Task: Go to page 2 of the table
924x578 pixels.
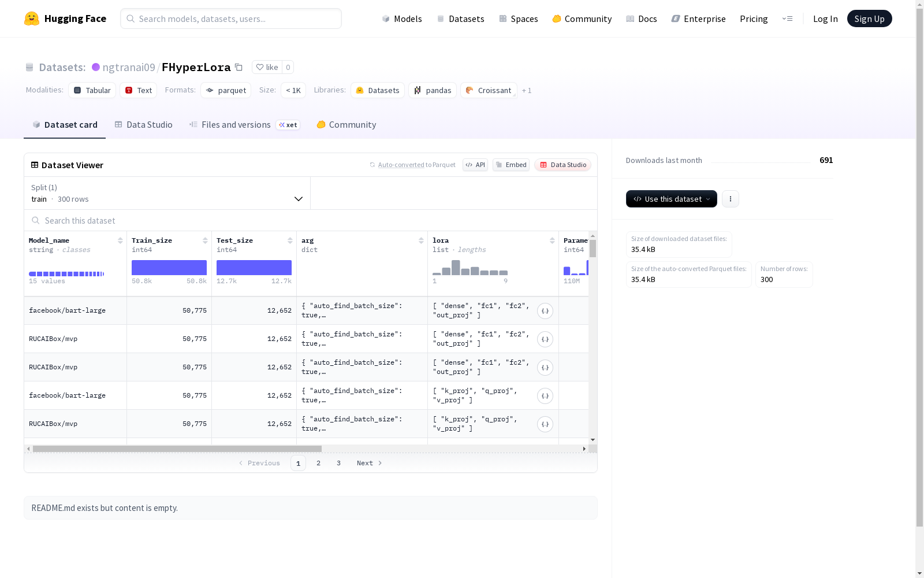Action: (318, 463)
